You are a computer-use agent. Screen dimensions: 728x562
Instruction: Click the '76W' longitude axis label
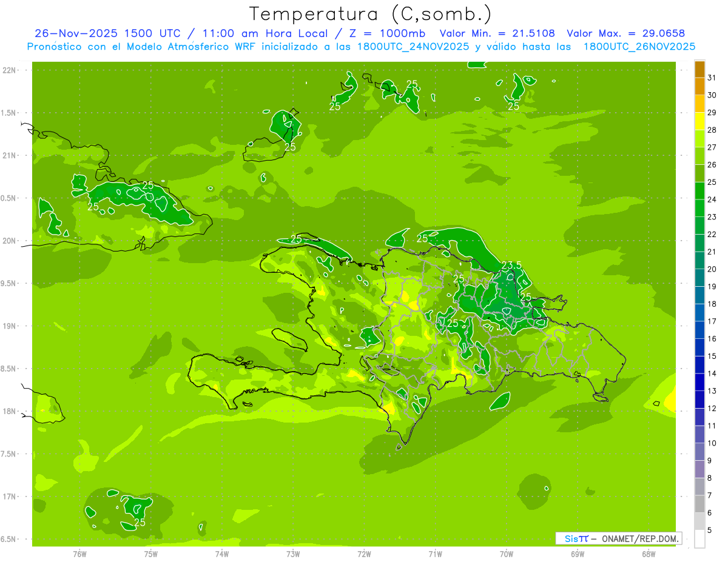coord(79,554)
